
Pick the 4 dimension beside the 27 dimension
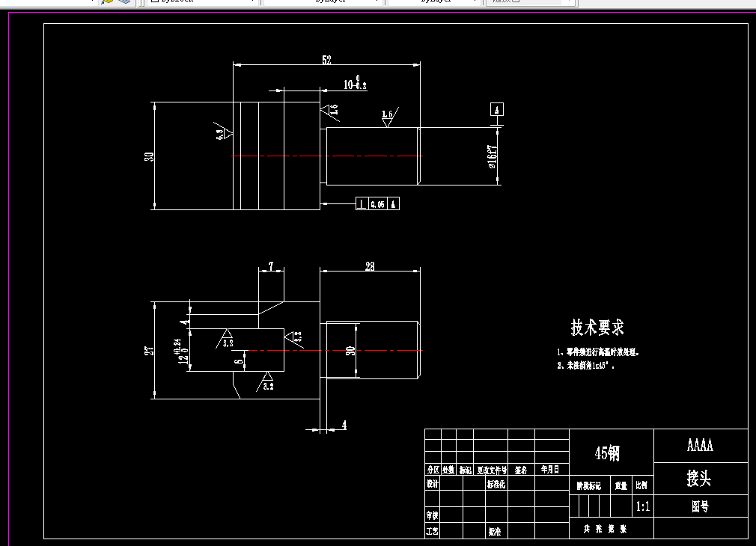tap(184, 322)
